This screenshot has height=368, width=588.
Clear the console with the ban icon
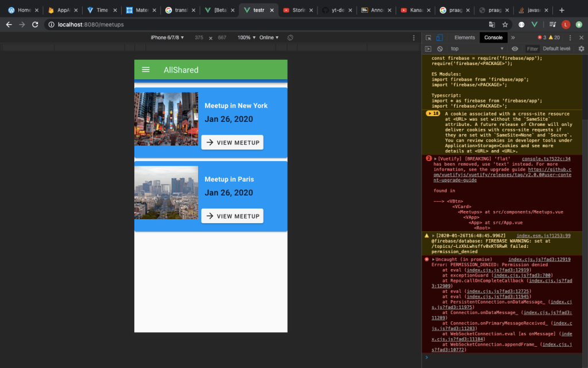point(440,49)
